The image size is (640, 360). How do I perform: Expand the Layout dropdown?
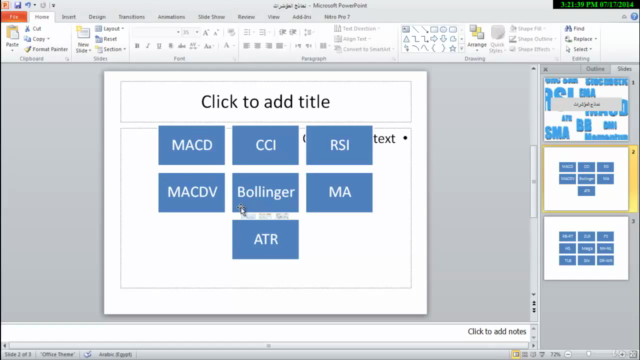(x=110, y=29)
